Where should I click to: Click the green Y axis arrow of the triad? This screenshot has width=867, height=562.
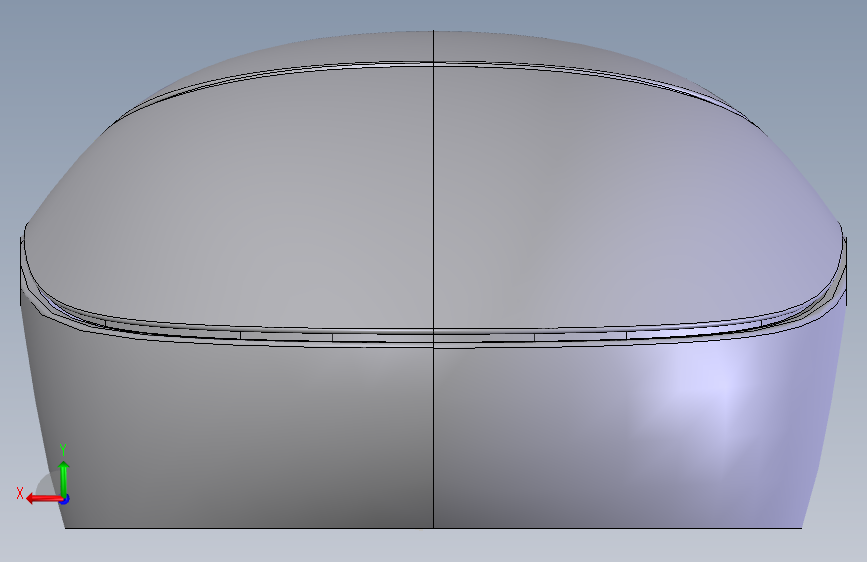(64, 478)
